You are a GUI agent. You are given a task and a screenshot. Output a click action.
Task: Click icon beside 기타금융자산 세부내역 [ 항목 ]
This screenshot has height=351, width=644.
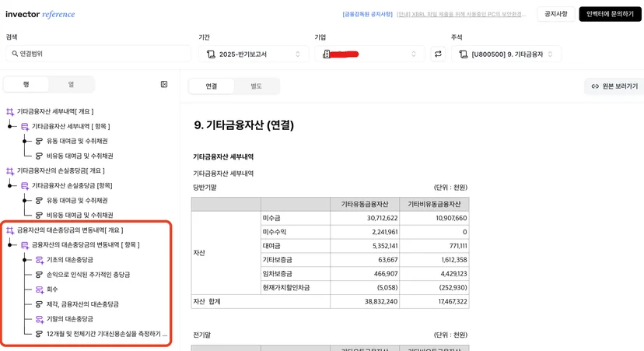[x=25, y=127]
